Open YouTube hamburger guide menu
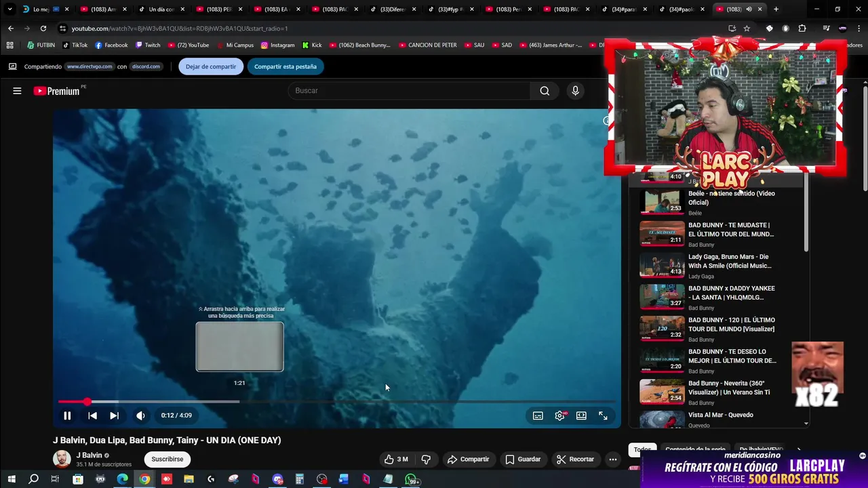Viewport: 868px width, 488px height. click(17, 91)
